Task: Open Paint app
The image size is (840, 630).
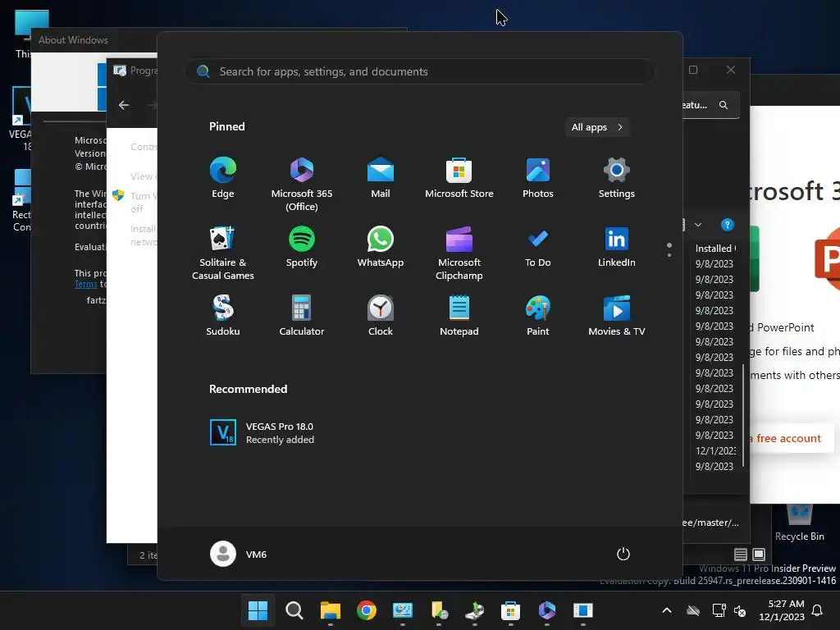Action: click(538, 316)
